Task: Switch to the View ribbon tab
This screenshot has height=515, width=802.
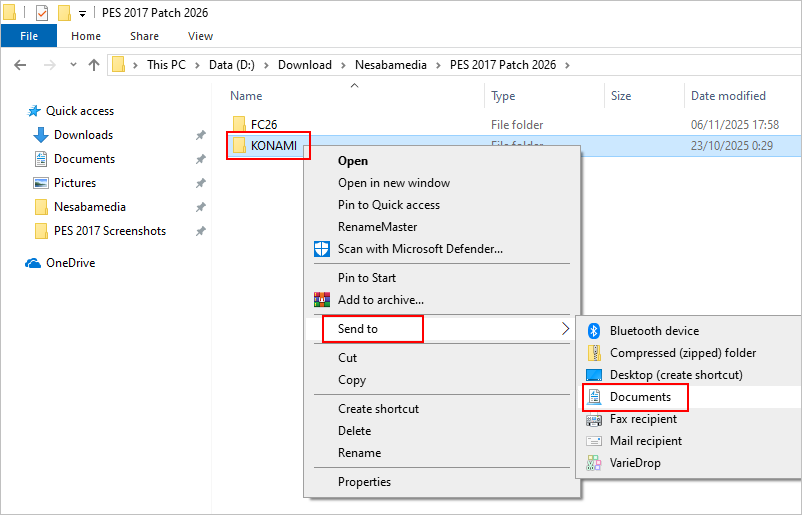Action: 200,36
